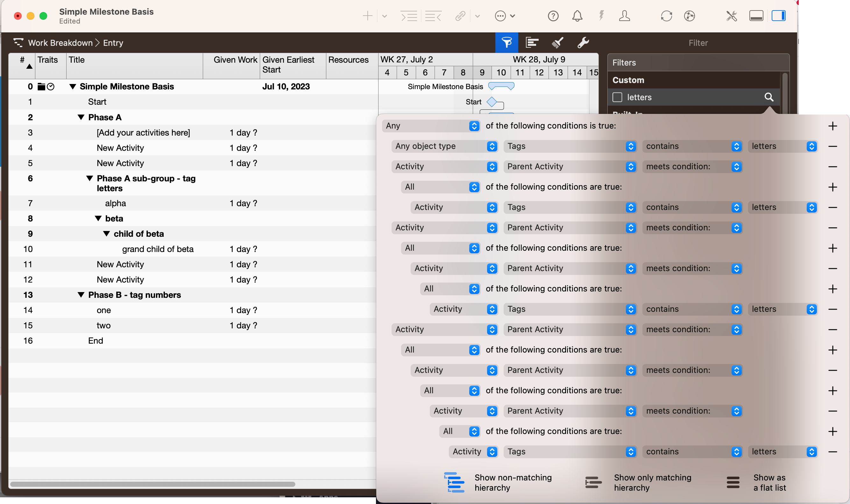Screen dimensions: 850x504
Task: Click the crossed tools settings icon
Action: 732,16
